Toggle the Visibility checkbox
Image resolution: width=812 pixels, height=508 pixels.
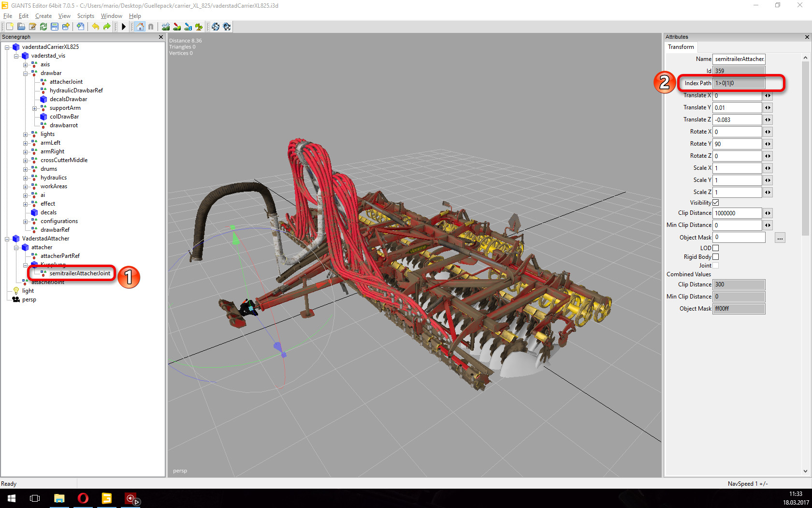point(716,203)
